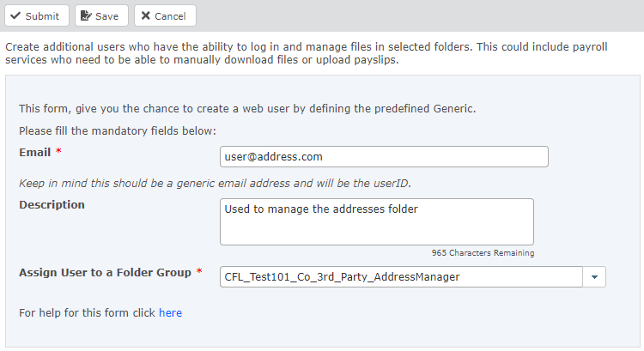Click the Save button's edit icon
The width and height of the screenshot is (644, 351).
pos(86,16)
